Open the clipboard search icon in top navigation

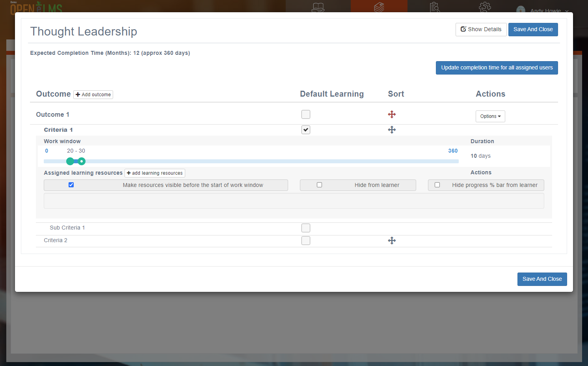tap(435, 7)
